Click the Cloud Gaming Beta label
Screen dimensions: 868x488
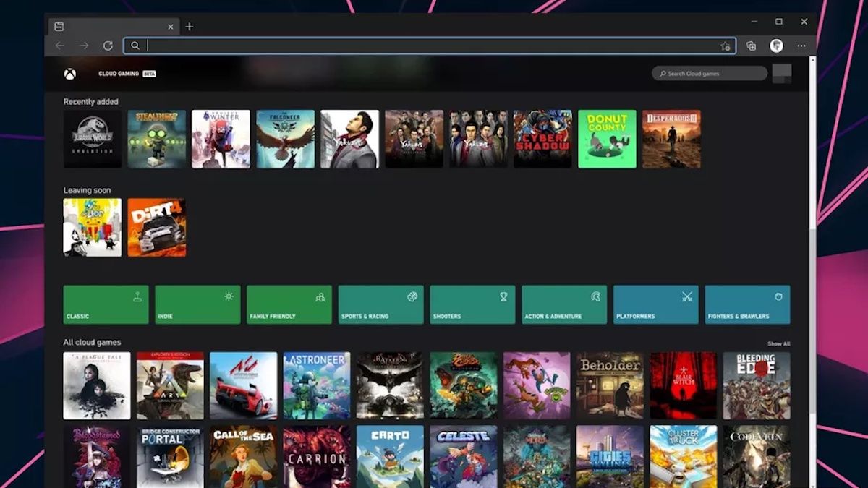point(127,74)
